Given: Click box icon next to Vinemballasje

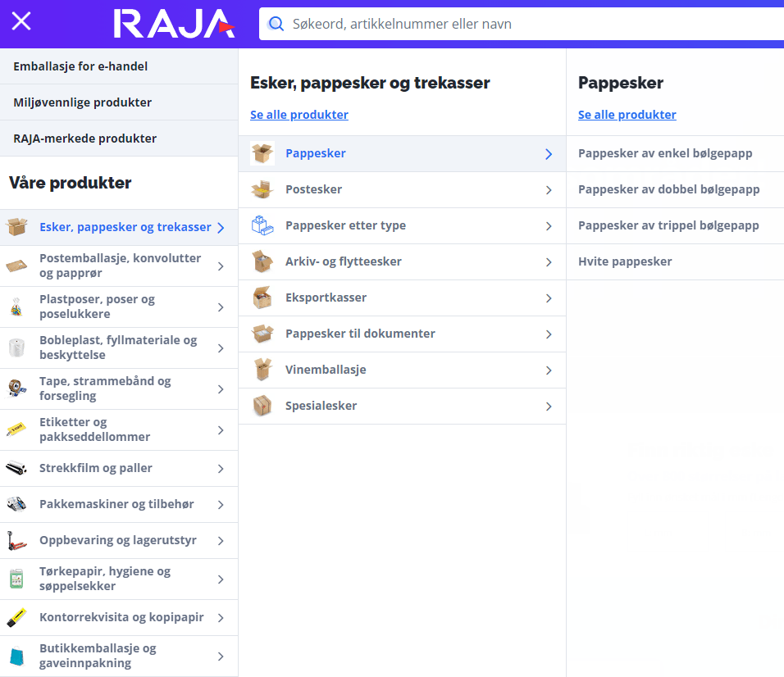Looking at the screenshot, I should (x=262, y=370).
